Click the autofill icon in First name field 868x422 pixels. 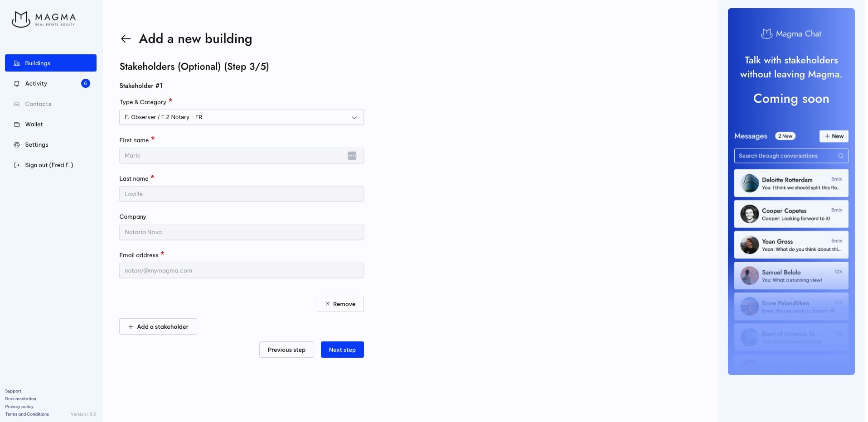[x=352, y=156]
